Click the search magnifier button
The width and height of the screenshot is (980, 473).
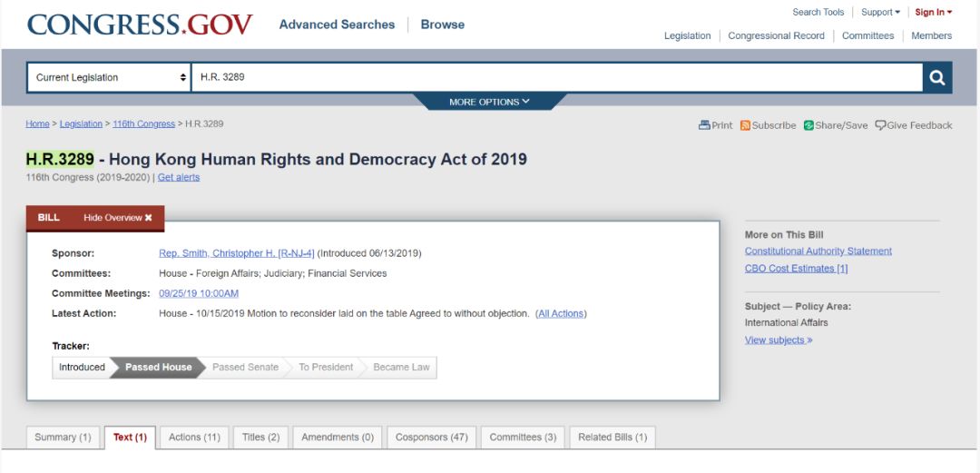[x=937, y=78]
